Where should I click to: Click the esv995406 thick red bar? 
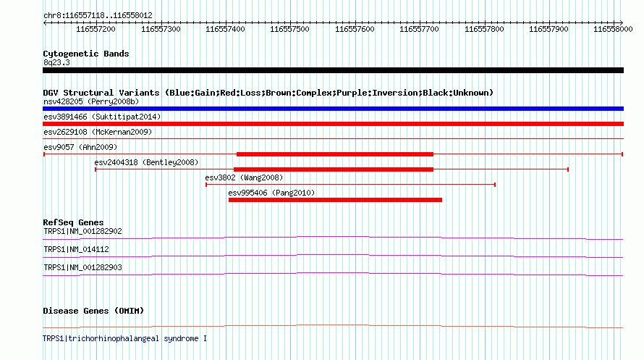[x=335, y=200]
